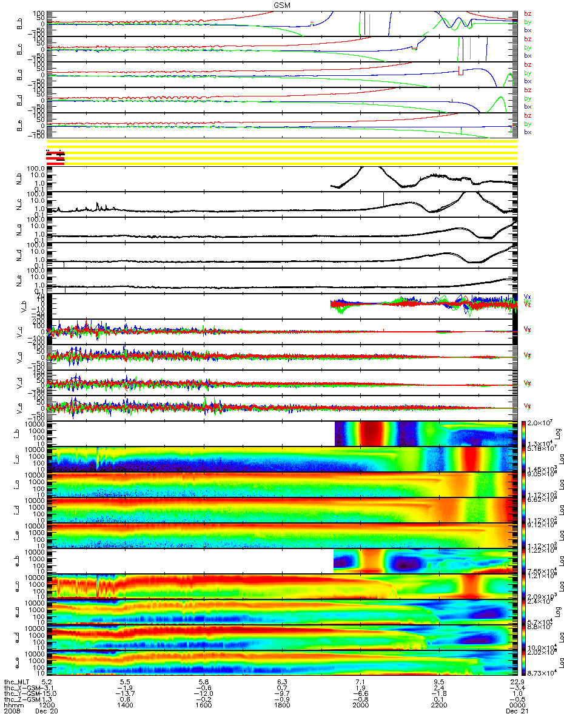Click the Y-GSM value -13.7
The width and height of the screenshot is (564, 728).
click(x=125, y=694)
